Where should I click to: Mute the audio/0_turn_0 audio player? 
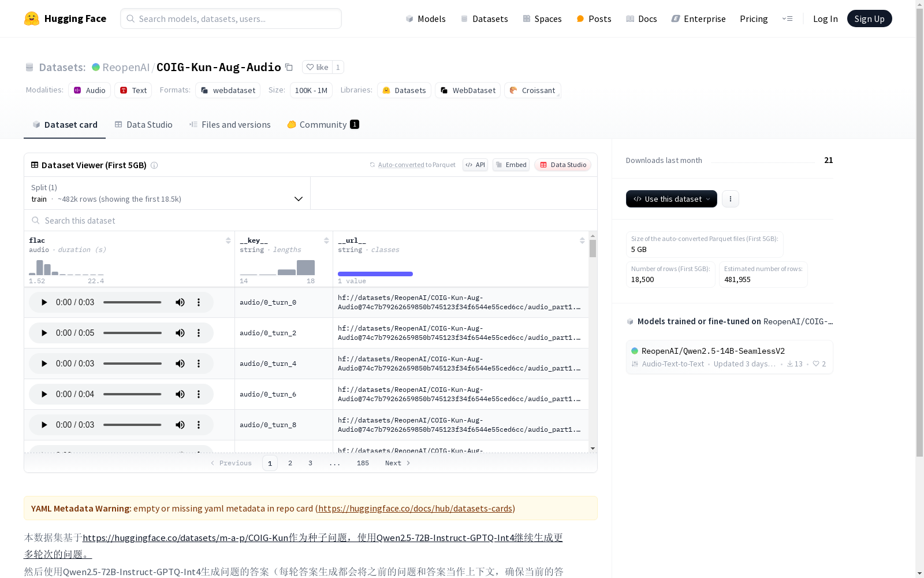180,302
